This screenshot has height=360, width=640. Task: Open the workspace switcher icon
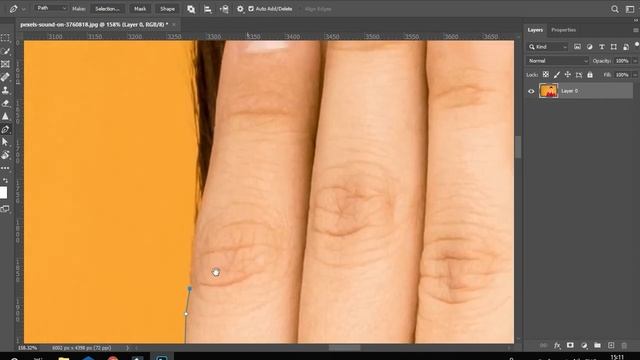pos(630,9)
